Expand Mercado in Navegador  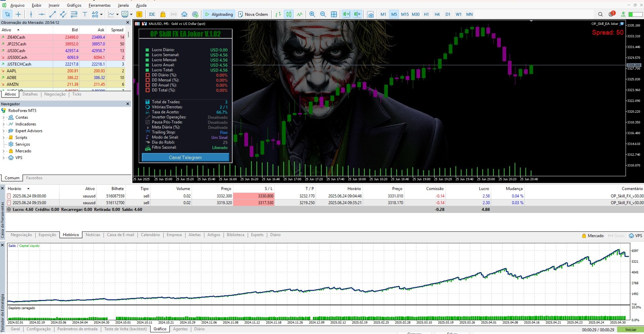[x=3, y=151]
